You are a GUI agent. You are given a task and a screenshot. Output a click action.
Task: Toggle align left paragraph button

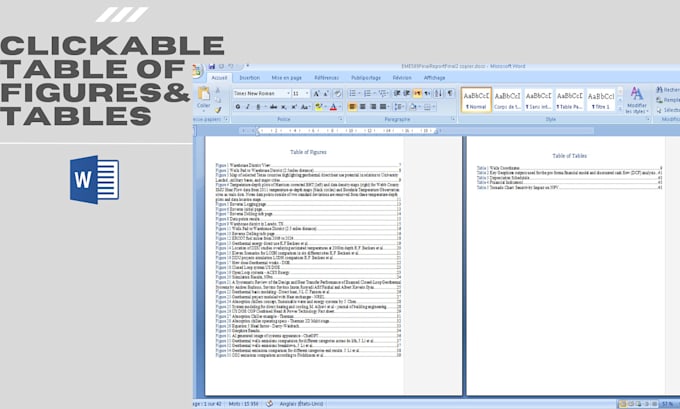coord(352,107)
